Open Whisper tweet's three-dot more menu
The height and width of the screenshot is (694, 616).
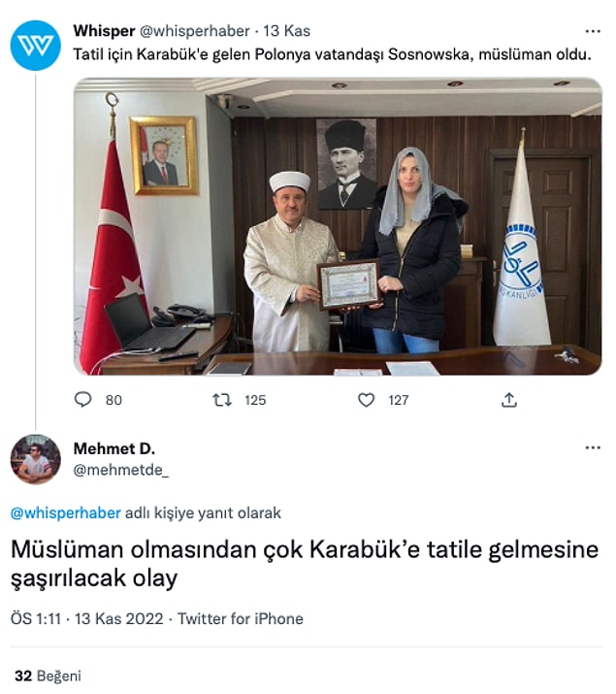pos(593,31)
